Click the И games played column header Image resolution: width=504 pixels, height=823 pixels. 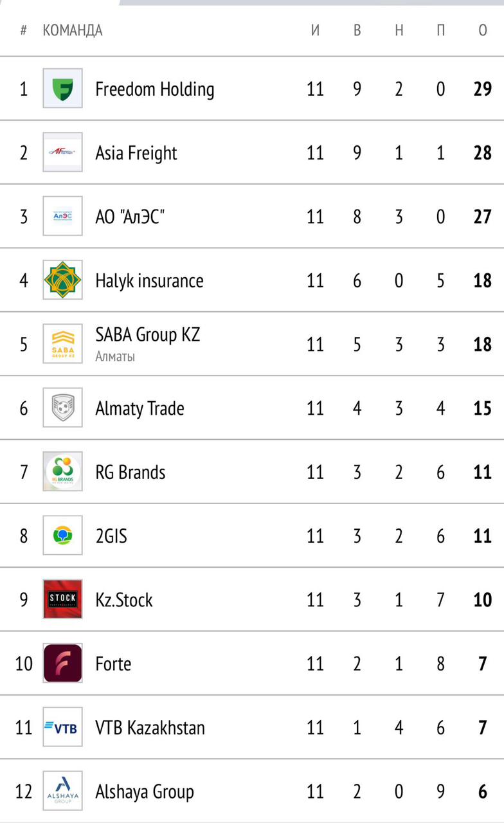[315, 30]
